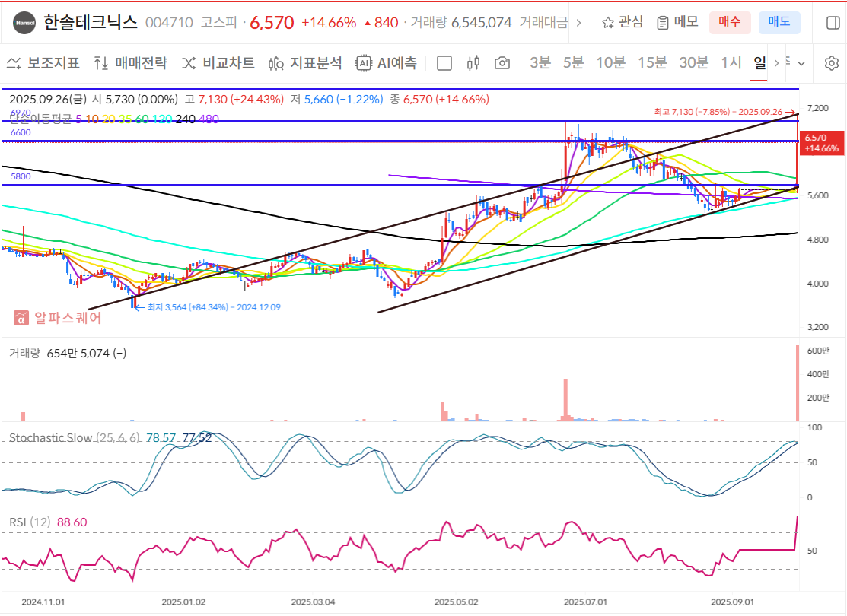
Task: Switch to 15분 timeframe
Action: 652,62
